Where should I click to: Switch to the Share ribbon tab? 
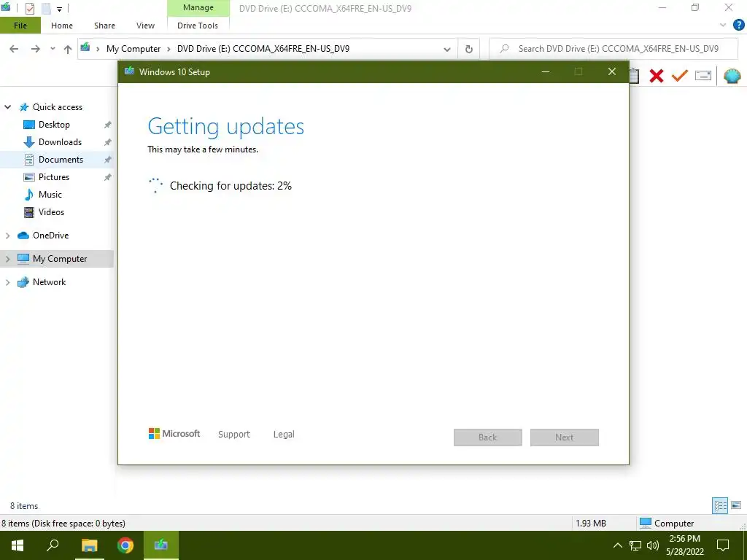[x=104, y=26]
